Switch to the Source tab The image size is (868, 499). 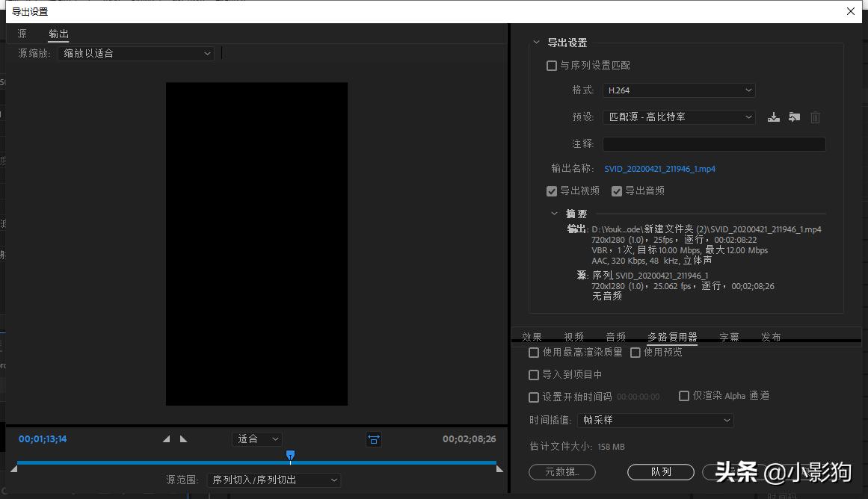pyautogui.click(x=22, y=34)
